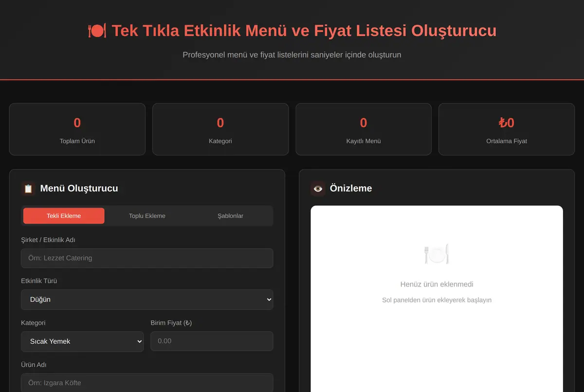Click the Kayıtlı Menü stat card
Viewport: 584px width, 392px height.
click(364, 129)
